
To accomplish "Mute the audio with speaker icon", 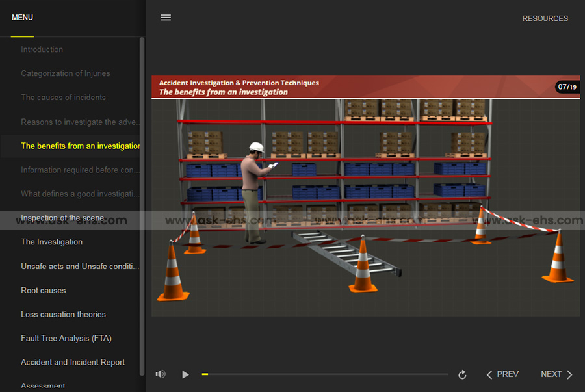I will click(161, 374).
